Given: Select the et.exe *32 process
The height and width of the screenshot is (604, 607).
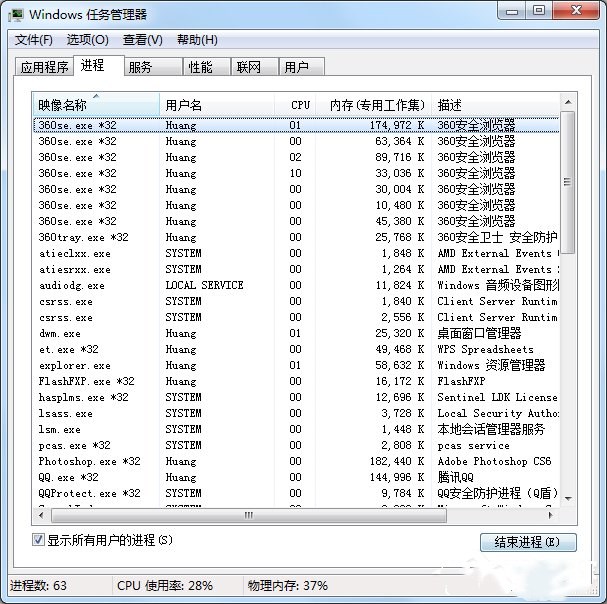Looking at the screenshot, I should 296,349.
